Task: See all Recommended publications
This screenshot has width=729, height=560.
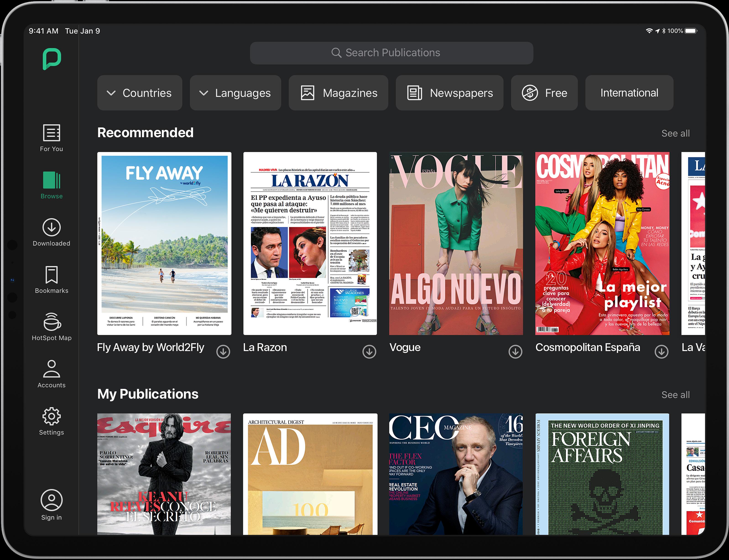Action: click(x=675, y=133)
